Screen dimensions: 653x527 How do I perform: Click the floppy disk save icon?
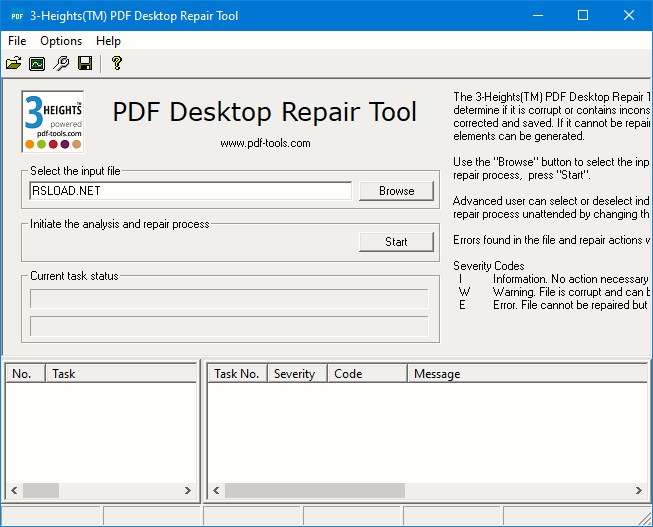click(85, 64)
